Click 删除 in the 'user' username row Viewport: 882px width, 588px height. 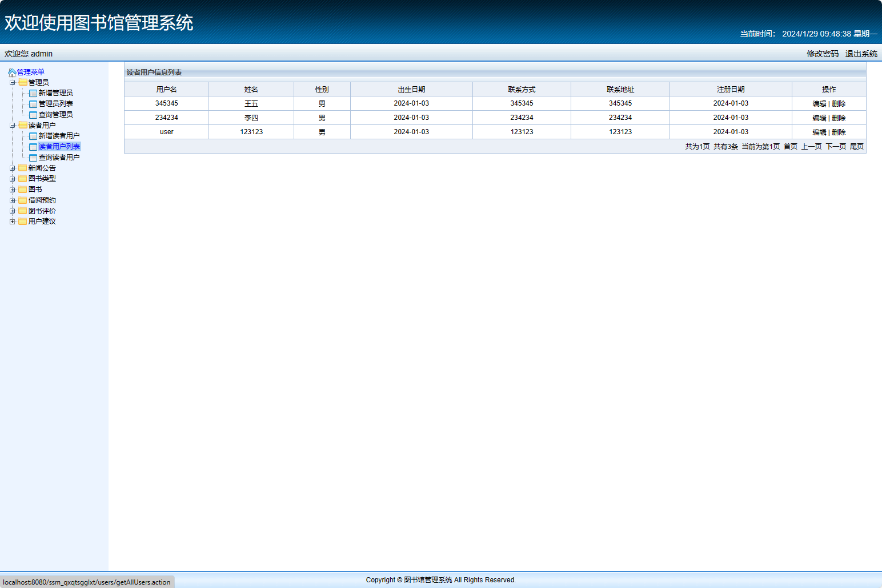click(839, 132)
